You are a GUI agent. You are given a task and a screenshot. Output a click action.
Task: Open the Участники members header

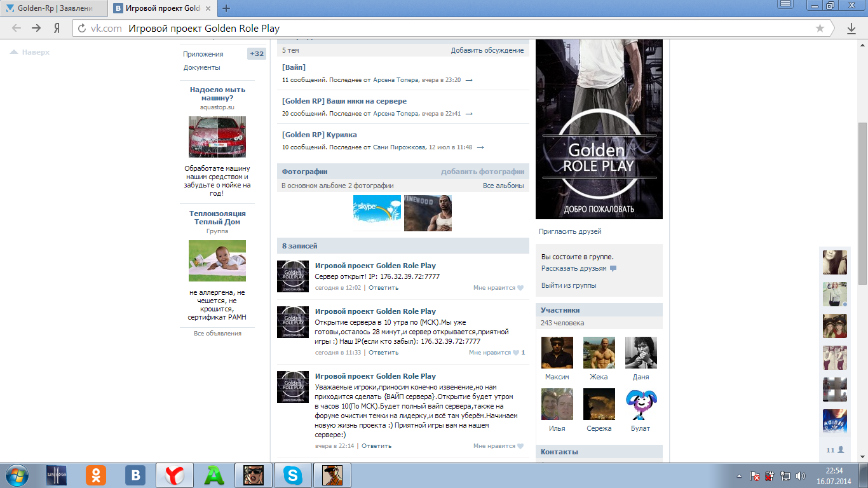599,310
